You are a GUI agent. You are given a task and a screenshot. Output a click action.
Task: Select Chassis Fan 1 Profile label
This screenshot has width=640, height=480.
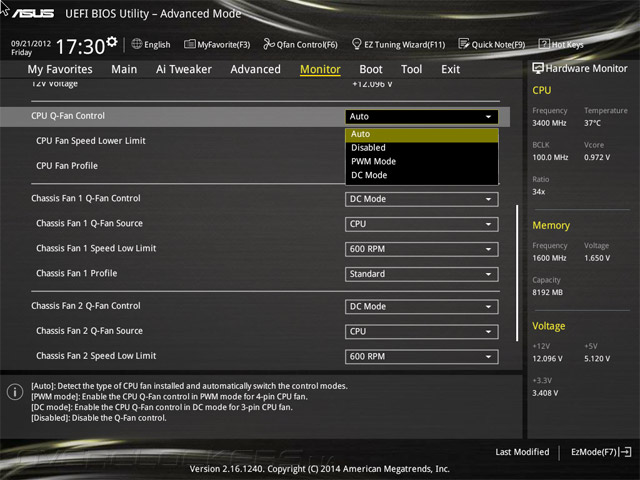(x=76, y=273)
